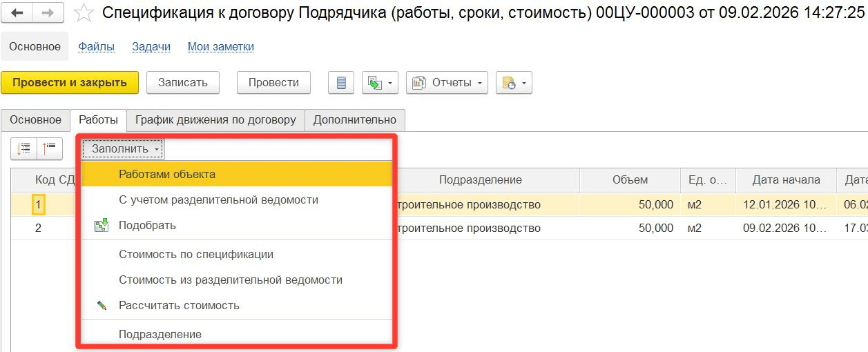
Task: Select С учетом разделительной ведомости
Action: point(218,199)
